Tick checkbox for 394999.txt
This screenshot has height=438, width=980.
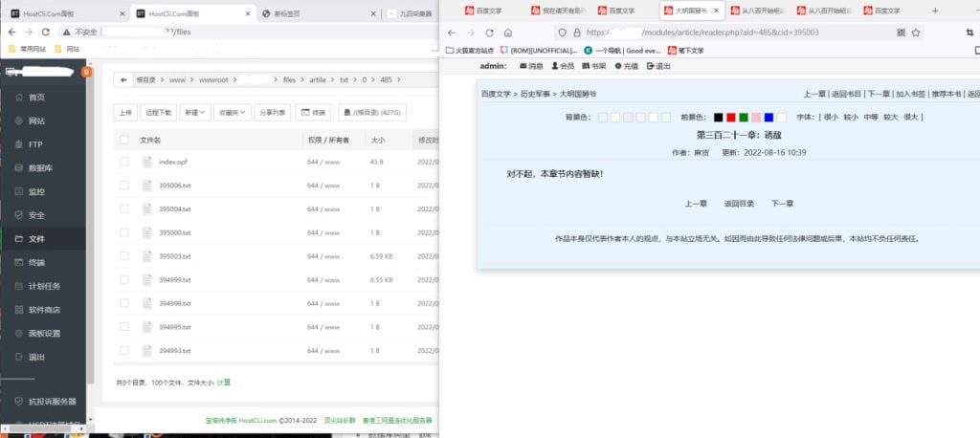point(124,280)
